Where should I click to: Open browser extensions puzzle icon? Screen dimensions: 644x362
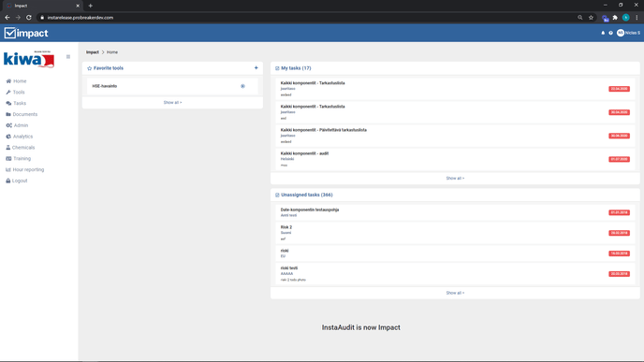[x=615, y=18]
